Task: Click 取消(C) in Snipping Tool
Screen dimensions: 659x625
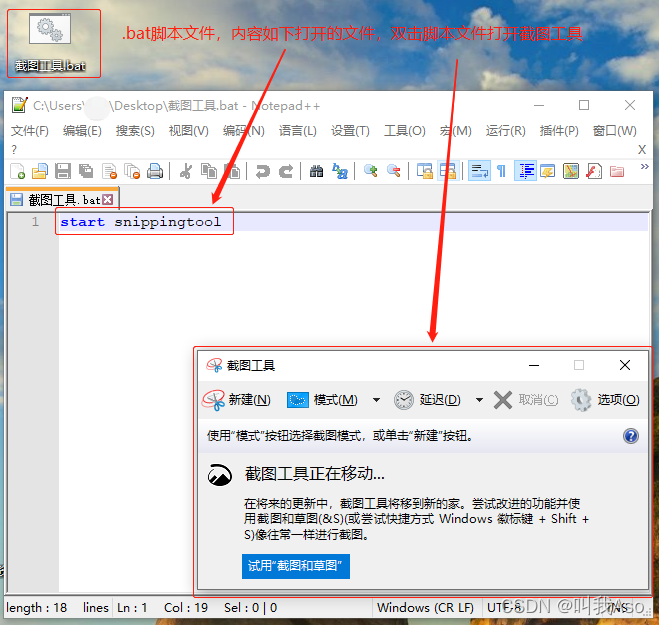Action: pyautogui.click(x=526, y=399)
